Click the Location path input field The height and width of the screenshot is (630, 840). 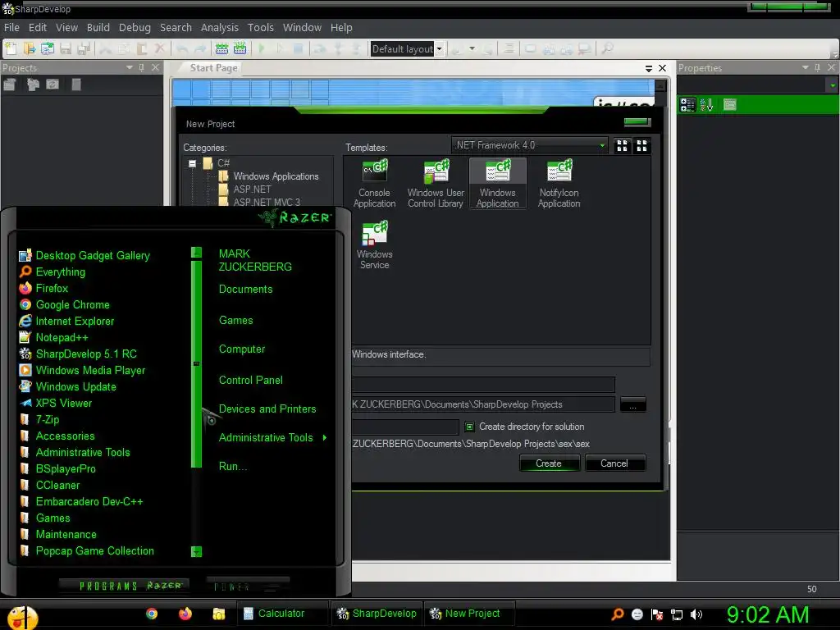(x=483, y=405)
